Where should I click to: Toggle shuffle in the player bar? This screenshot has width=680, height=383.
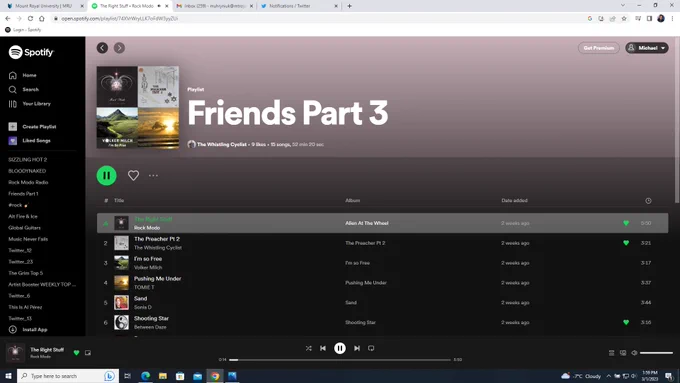click(x=308, y=348)
